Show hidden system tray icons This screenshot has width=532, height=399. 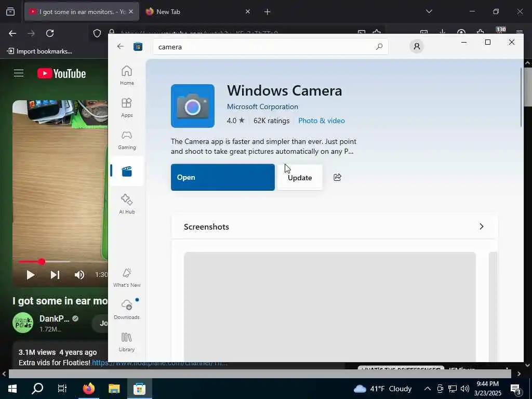coord(428,389)
